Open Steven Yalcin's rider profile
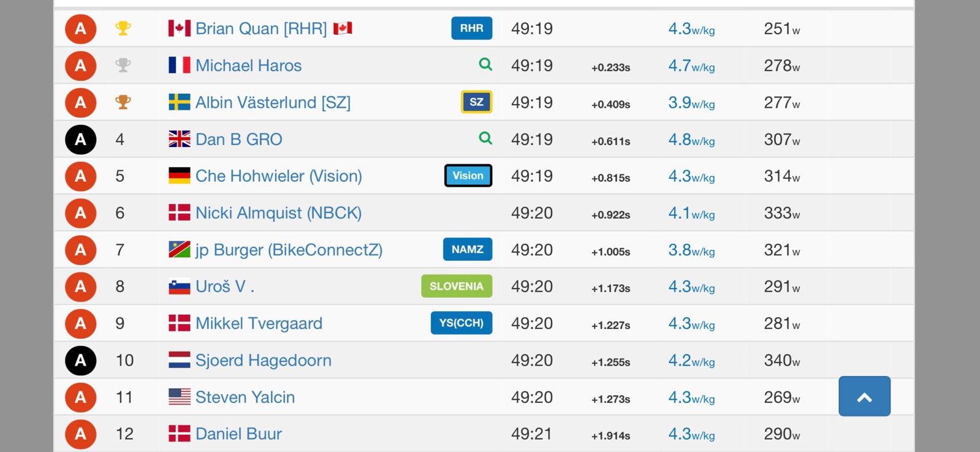The image size is (980, 452). click(x=245, y=397)
